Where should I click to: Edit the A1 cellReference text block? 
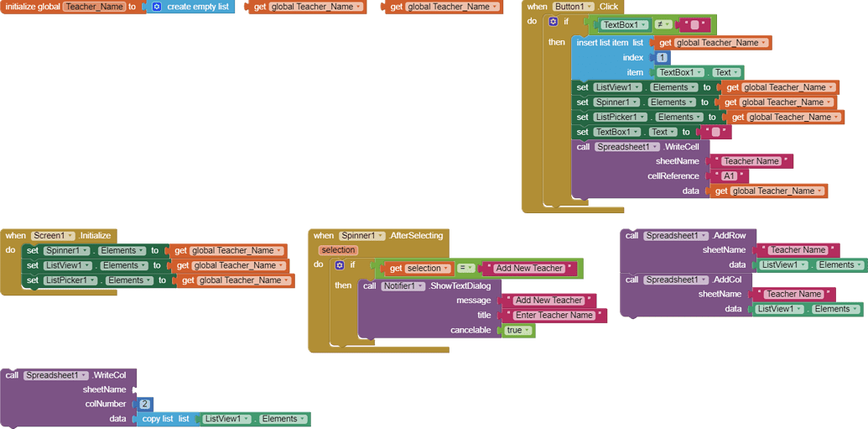pos(730,176)
